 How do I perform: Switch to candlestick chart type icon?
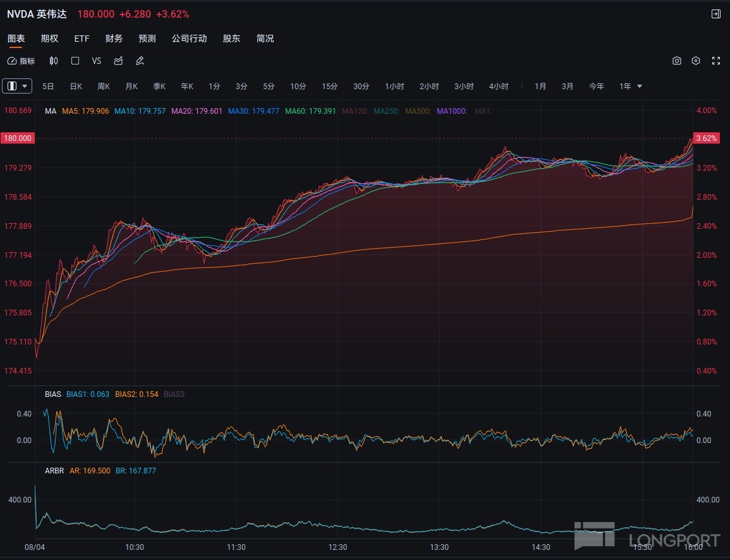54,61
